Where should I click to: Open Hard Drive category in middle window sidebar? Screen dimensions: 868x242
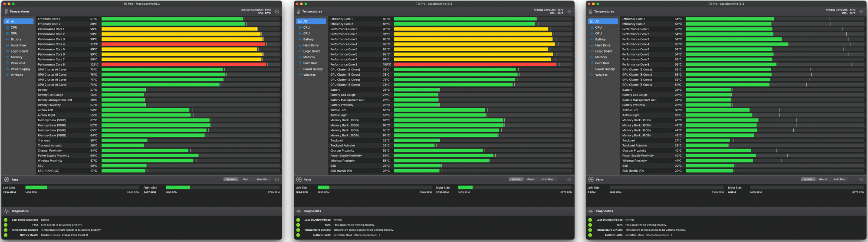(x=311, y=45)
